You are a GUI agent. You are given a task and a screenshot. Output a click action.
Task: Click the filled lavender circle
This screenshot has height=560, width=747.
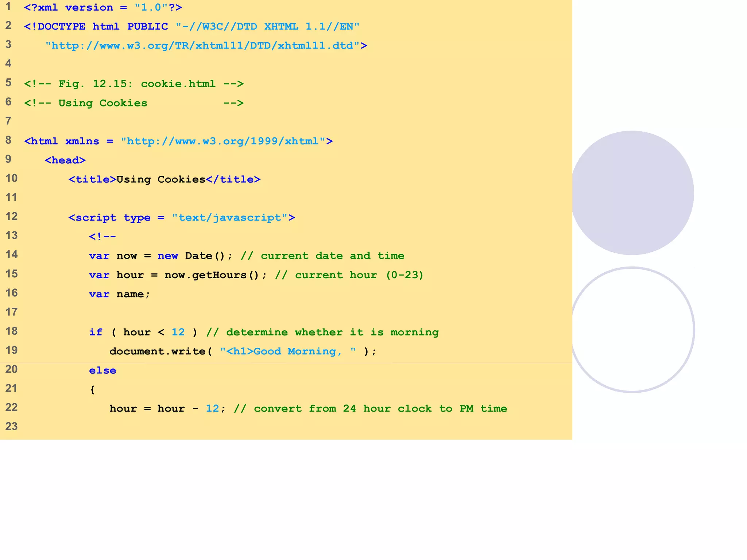pos(632,193)
